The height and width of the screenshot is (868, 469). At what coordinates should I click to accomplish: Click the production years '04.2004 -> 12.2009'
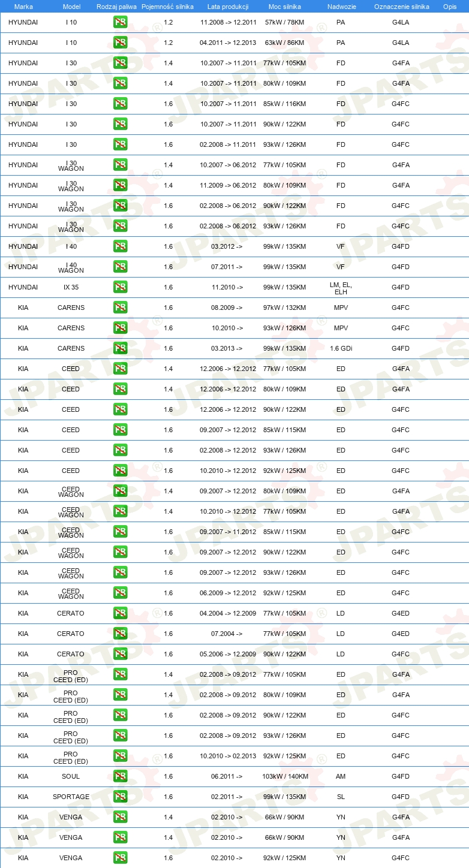[x=228, y=613]
